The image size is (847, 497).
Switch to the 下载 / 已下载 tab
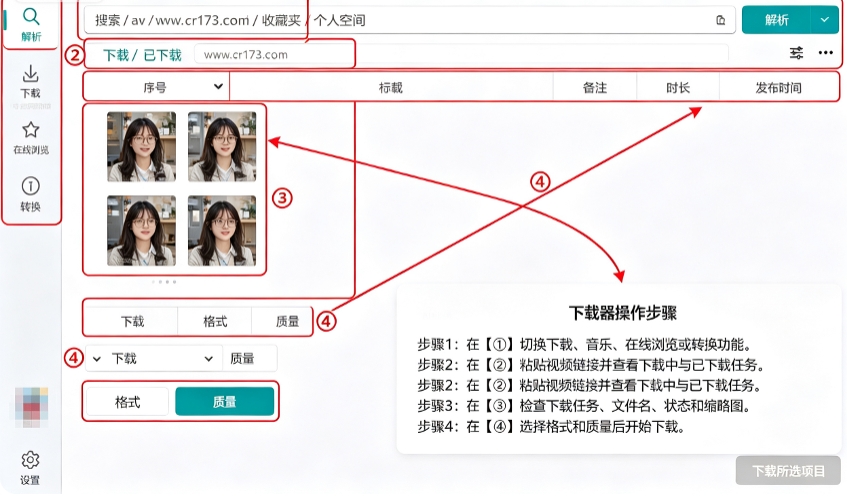click(142, 55)
